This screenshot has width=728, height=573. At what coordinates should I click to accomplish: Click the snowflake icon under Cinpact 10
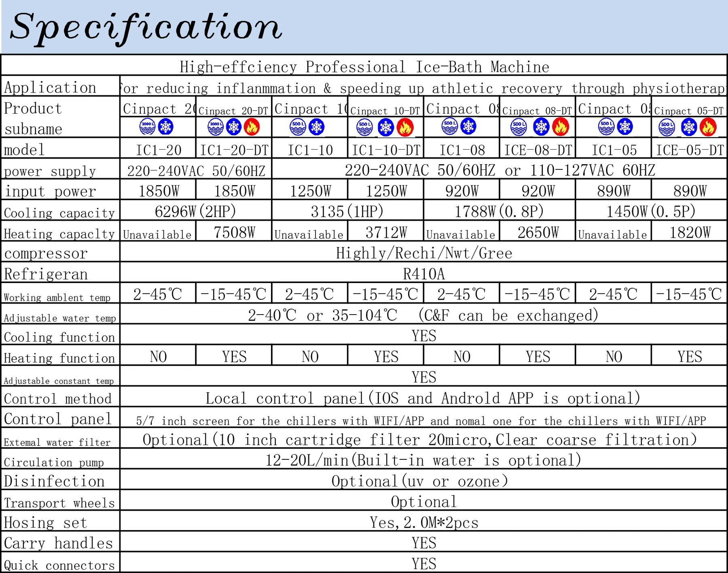point(316,127)
